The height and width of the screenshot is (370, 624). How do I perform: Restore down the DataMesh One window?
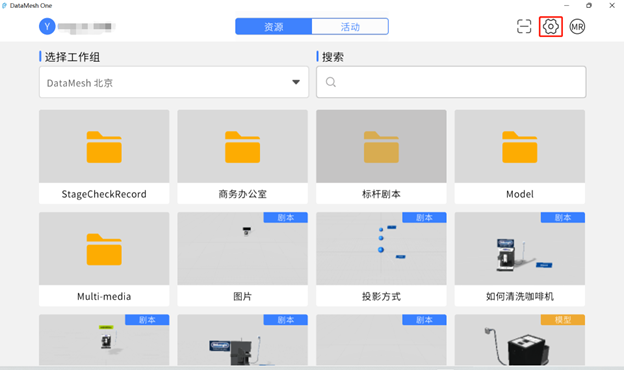click(x=589, y=6)
